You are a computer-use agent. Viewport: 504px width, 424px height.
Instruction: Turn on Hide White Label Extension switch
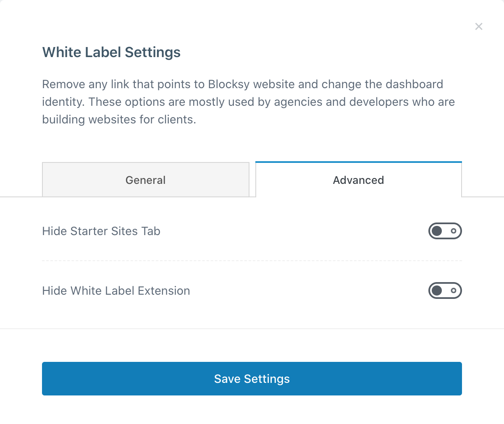tap(445, 291)
